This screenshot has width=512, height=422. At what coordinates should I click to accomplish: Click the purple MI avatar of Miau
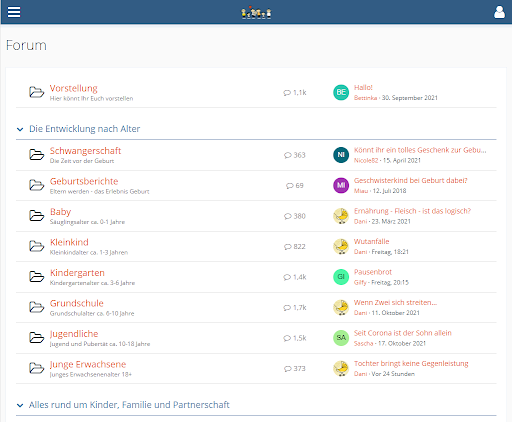coord(341,185)
